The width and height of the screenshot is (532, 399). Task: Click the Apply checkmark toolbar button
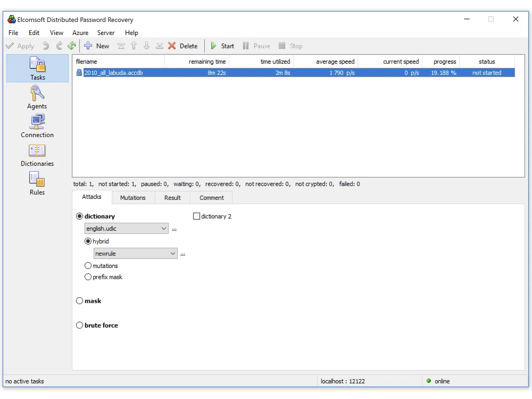click(20, 46)
